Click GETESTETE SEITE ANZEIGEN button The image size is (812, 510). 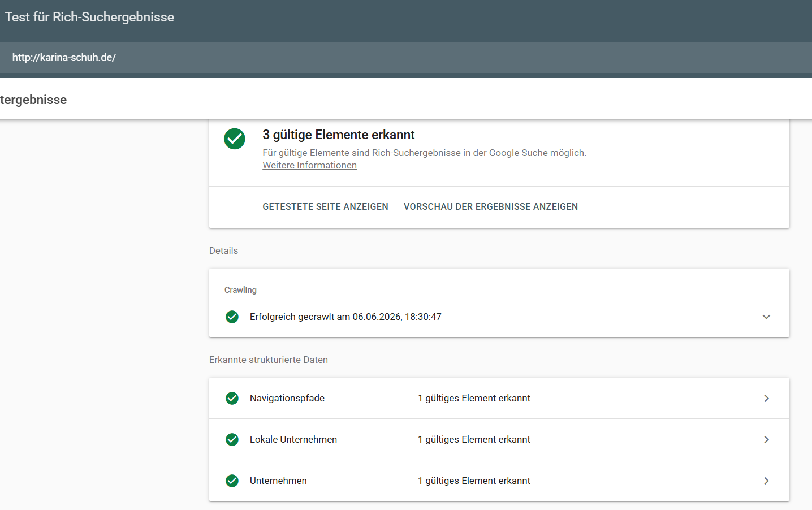[x=325, y=206]
